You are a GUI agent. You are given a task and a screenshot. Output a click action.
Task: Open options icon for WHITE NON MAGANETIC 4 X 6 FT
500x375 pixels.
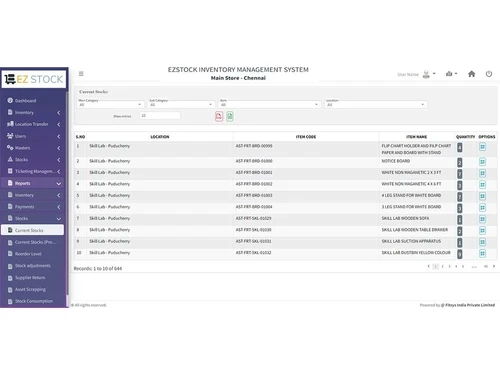click(x=482, y=185)
